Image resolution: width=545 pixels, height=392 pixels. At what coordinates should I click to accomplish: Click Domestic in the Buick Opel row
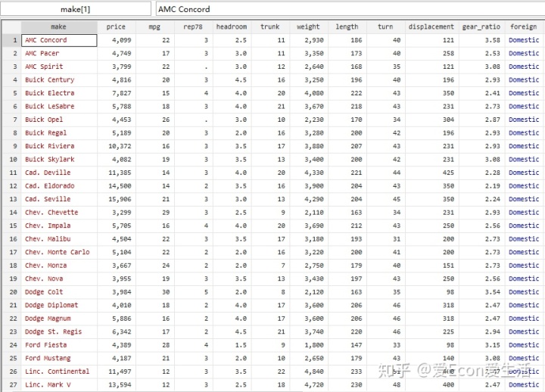(524, 120)
